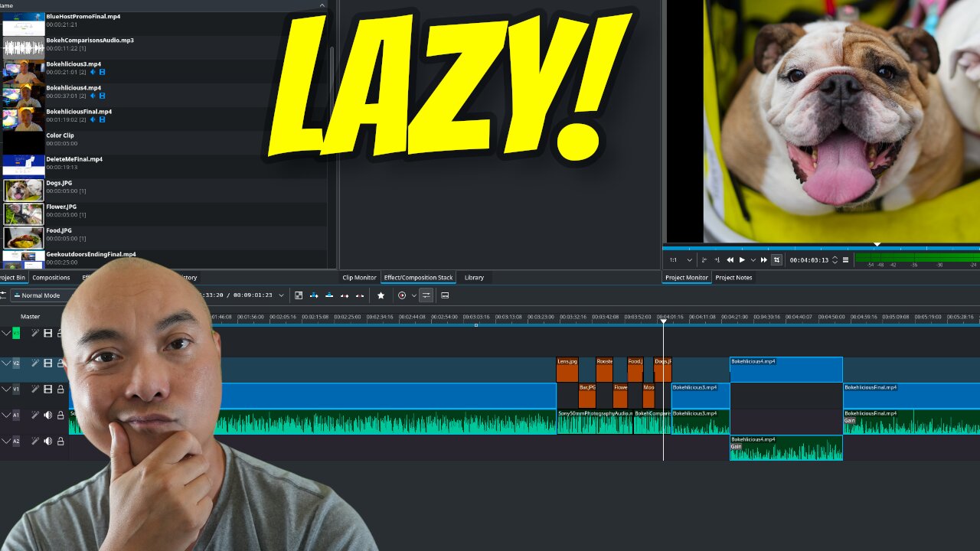This screenshot has height=551, width=980.
Task: Open the Project Notes tab
Action: click(x=733, y=277)
